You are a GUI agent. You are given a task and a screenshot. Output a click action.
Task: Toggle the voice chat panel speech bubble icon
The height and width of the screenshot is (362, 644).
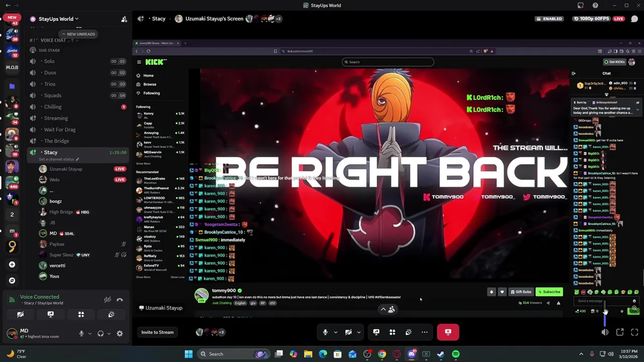(634, 19)
